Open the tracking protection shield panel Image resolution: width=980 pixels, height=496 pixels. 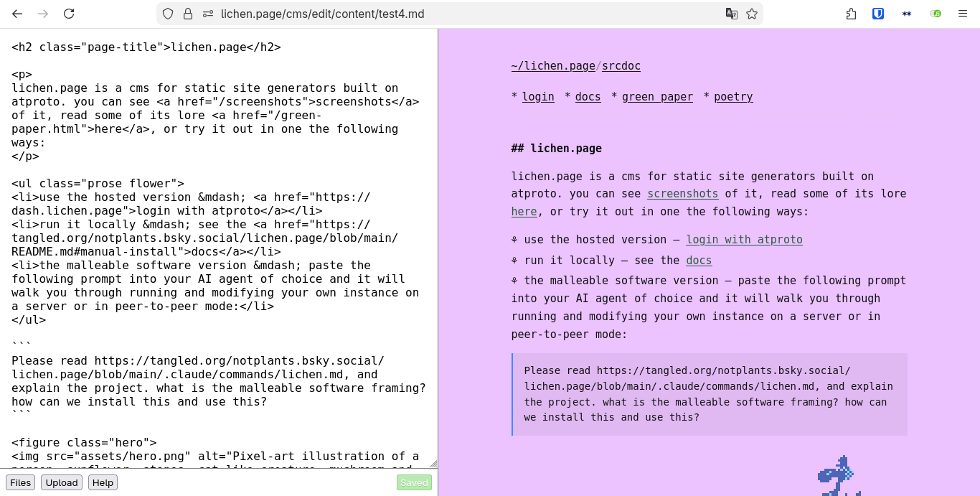point(166,14)
